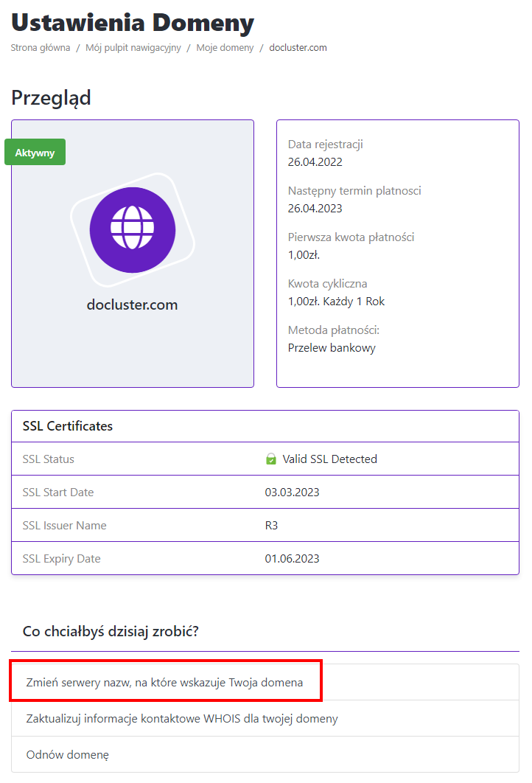Select Zaktualizuj informacje kontaktowe WHOIS option
Viewport: 532px width, 783px height.
[182, 718]
